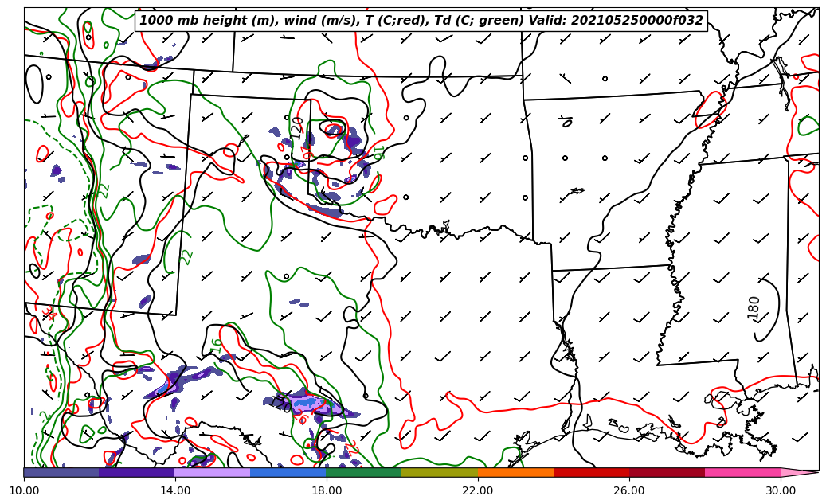Select the green 18–20 colorbar segment
Image resolution: width=826 pixels, height=504 pixels.
click(x=364, y=472)
